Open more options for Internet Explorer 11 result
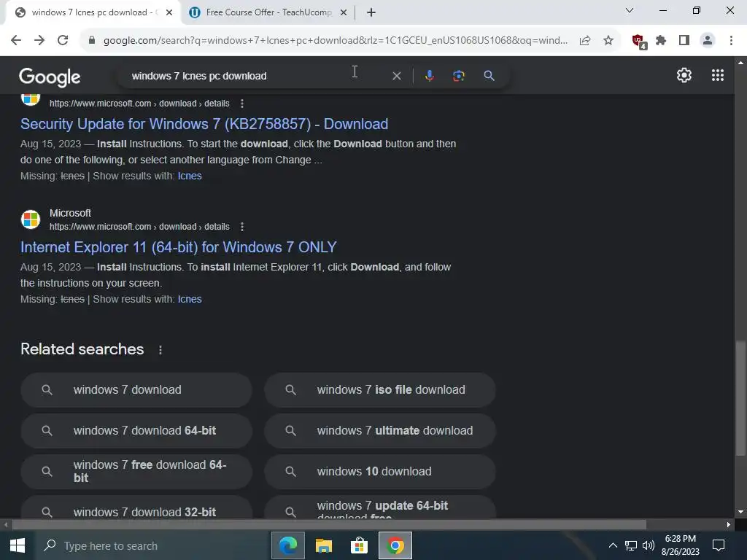This screenshot has width=747, height=560. pyautogui.click(x=242, y=227)
